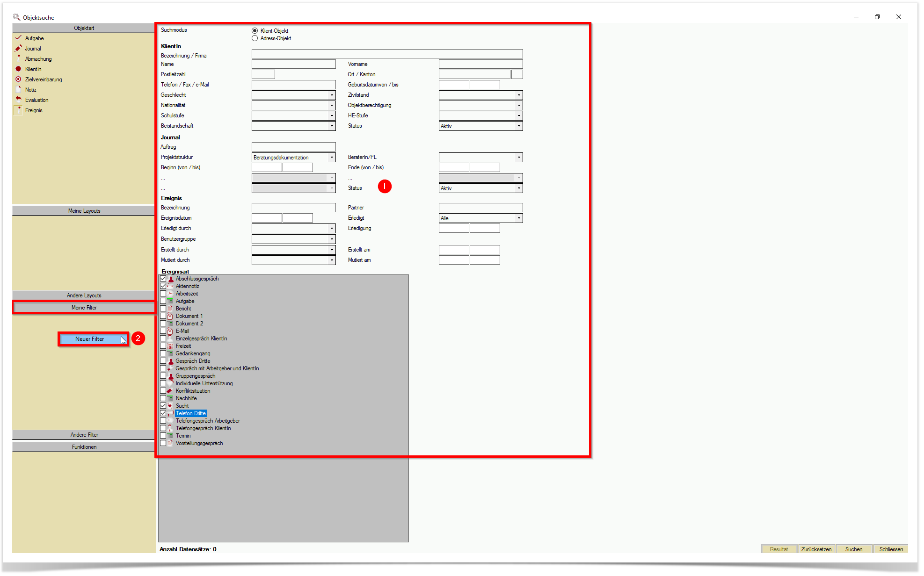924x576 pixels.
Task: Click the Bericht document icon
Action: [170, 309]
